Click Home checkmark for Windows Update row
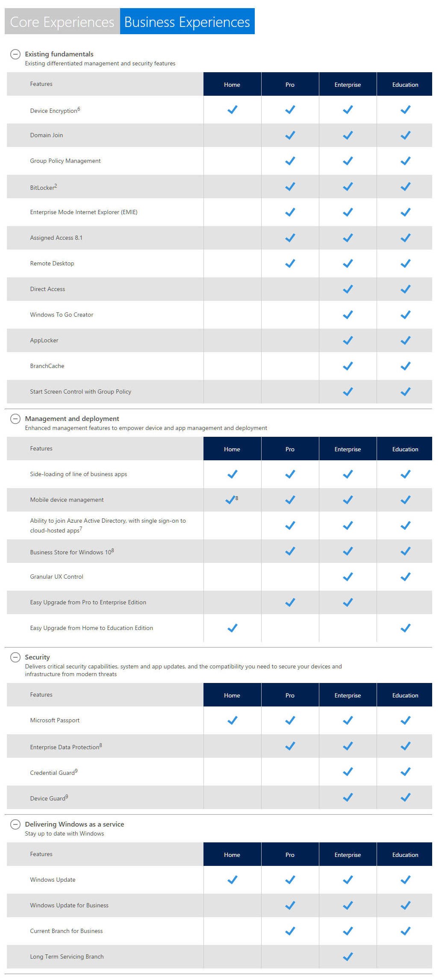 click(232, 880)
